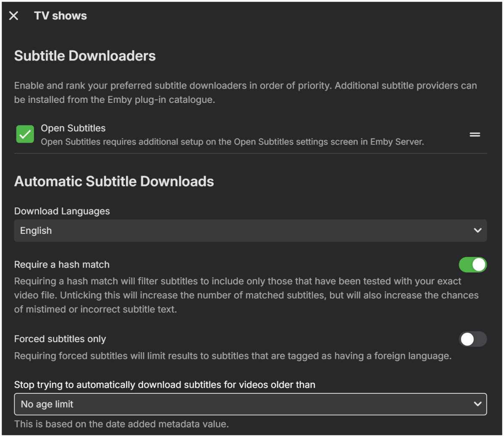Click the Open Subtitles reorder drag handle
The height and width of the screenshot is (437, 504).
click(475, 135)
